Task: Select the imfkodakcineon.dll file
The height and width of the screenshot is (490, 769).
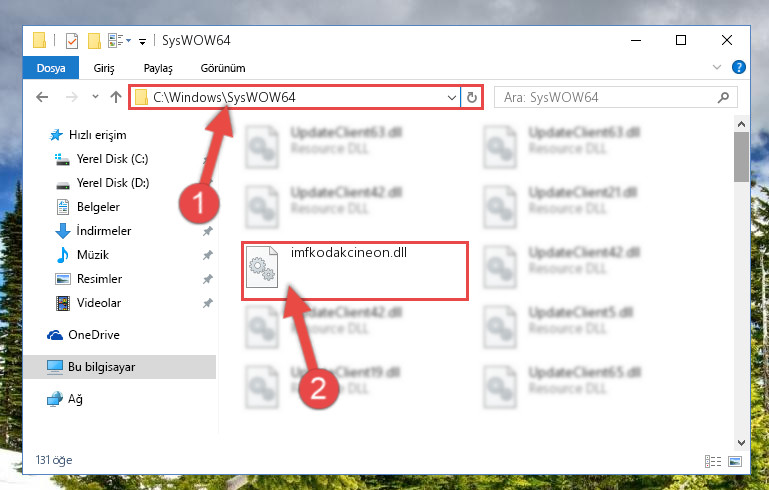Action: (355, 271)
